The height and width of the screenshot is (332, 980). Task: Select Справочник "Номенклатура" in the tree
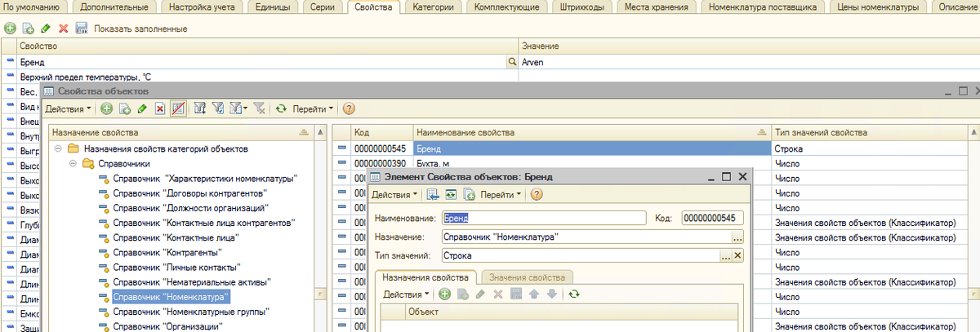pyautogui.click(x=171, y=296)
